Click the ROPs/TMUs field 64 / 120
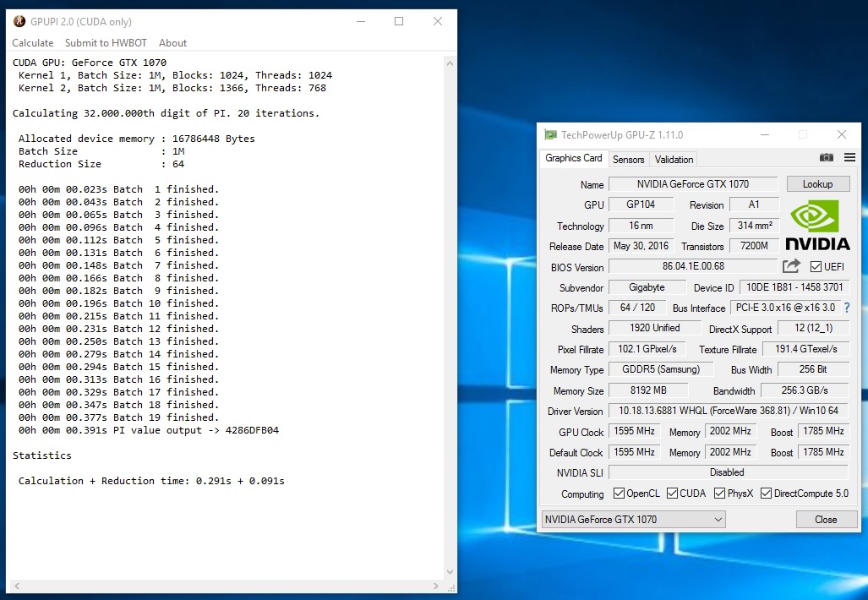868x600 pixels. [637, 308]
